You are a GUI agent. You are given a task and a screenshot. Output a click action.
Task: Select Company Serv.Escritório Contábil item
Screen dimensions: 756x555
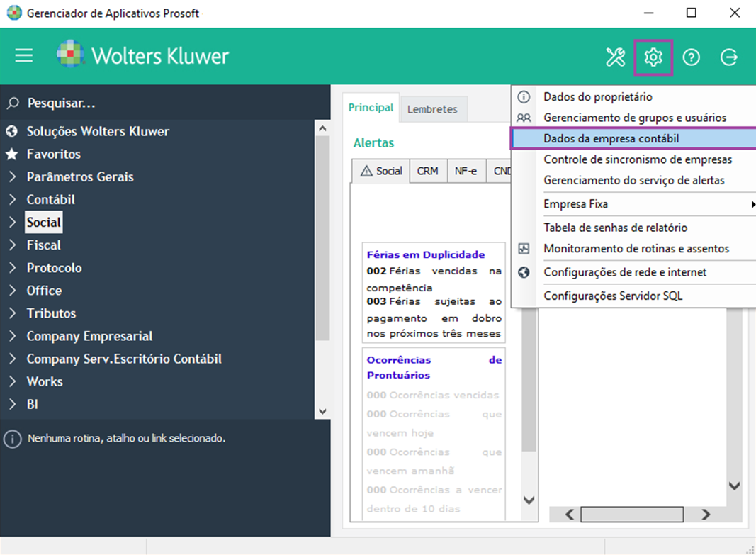pyautogui.click(x=124, y=359)
